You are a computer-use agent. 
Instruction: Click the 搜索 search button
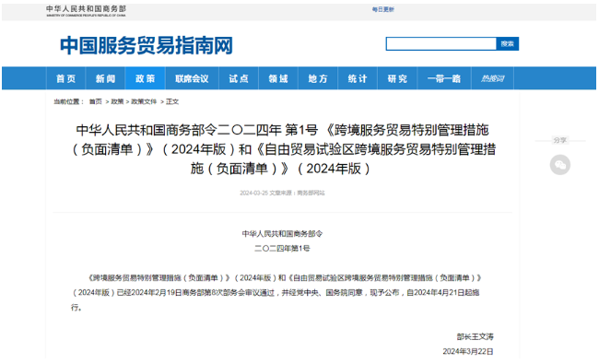click(508, 44)
